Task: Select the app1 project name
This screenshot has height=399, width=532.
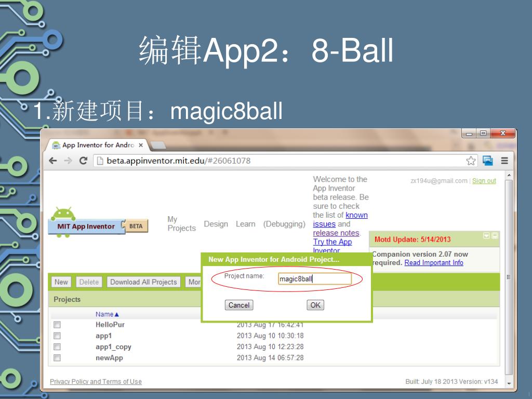Action: (103, 336)
